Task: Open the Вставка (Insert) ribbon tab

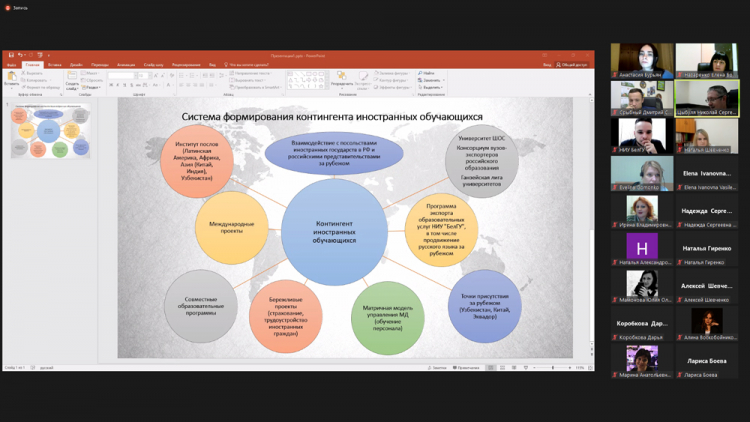Action: [x=55, y=64]
